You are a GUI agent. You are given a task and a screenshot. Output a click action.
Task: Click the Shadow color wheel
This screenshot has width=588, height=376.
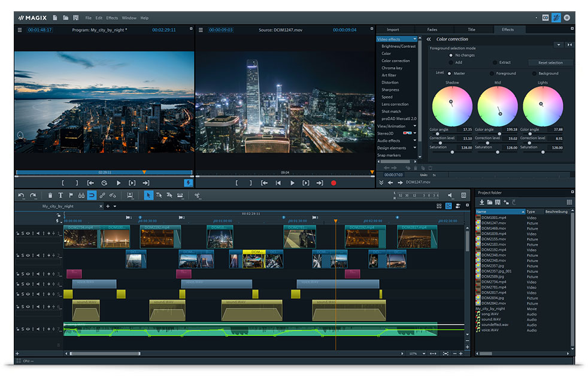452,106
